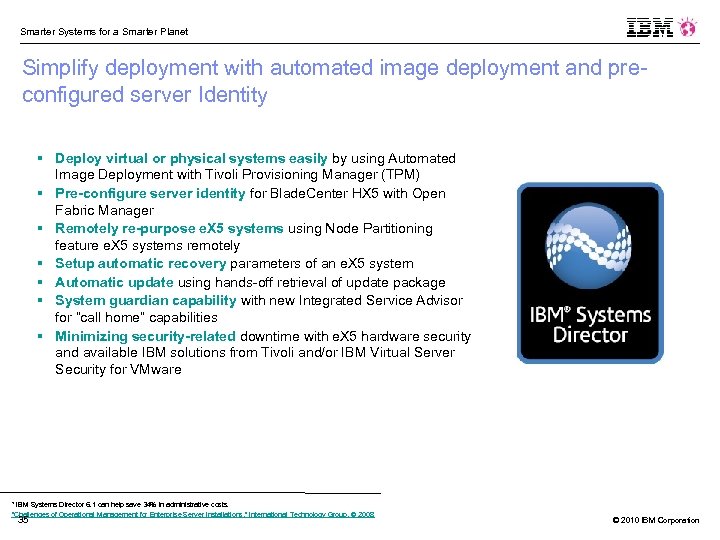Click the slide page number 35
Image resolution: width=720 pixels, height=540 pixels.
tap(23, 520)
